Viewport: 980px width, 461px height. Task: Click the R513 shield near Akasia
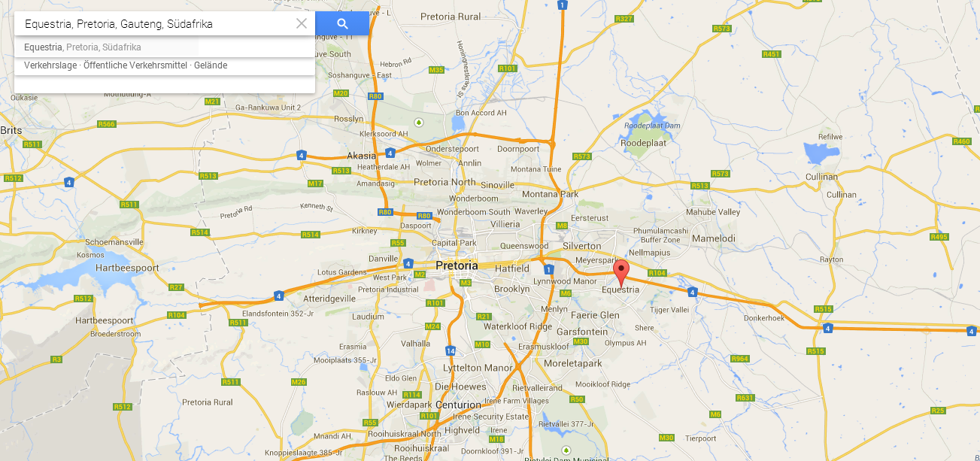pyautogui.click(x=341, y=171)
